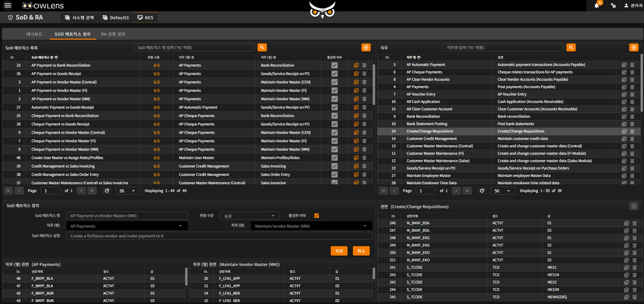Image resolution: width=644 pixels, height=304 pixels.
Task: Add authorization for Create/Change Requisitions
Action: click(x=634, y=206)
